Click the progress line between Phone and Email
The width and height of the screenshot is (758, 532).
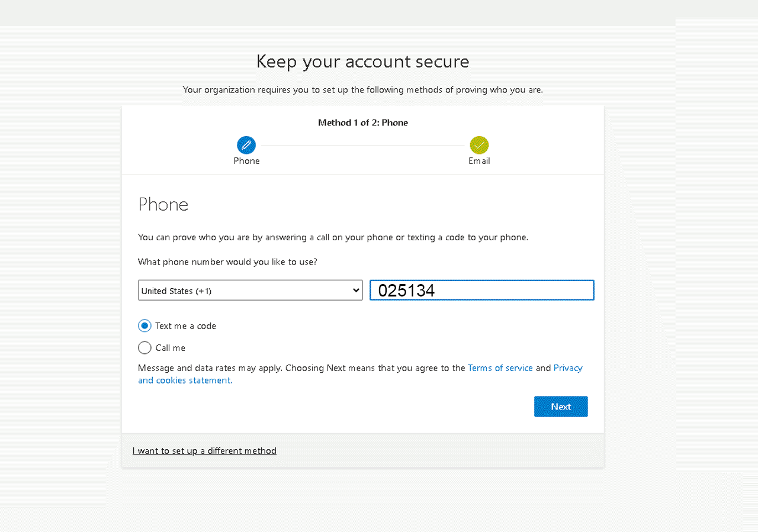362,146
